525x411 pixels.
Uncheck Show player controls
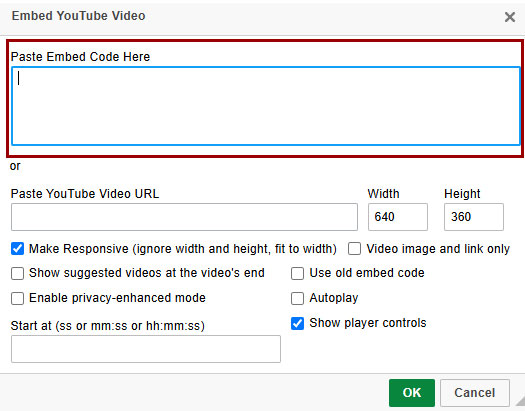297,323
